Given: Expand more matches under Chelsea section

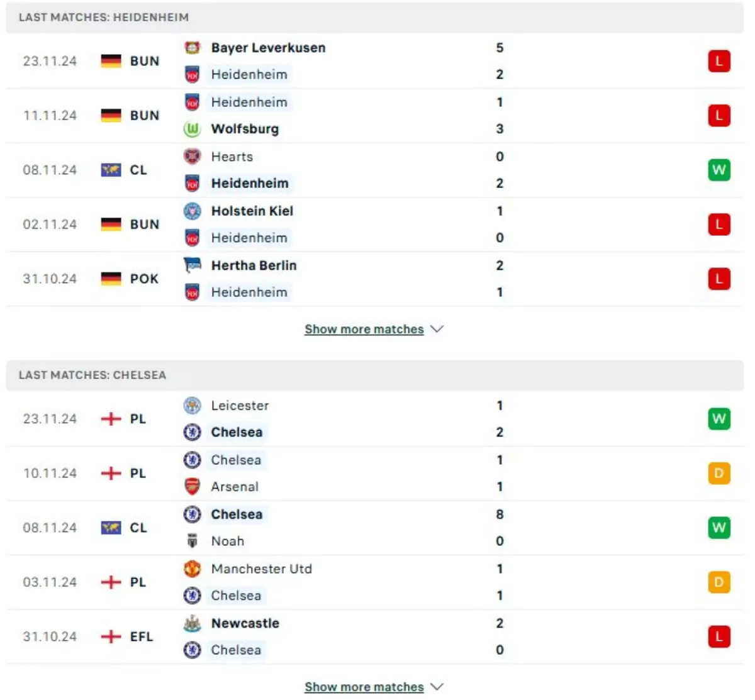Looking at the screenshot, I should (x=374, y=687).
